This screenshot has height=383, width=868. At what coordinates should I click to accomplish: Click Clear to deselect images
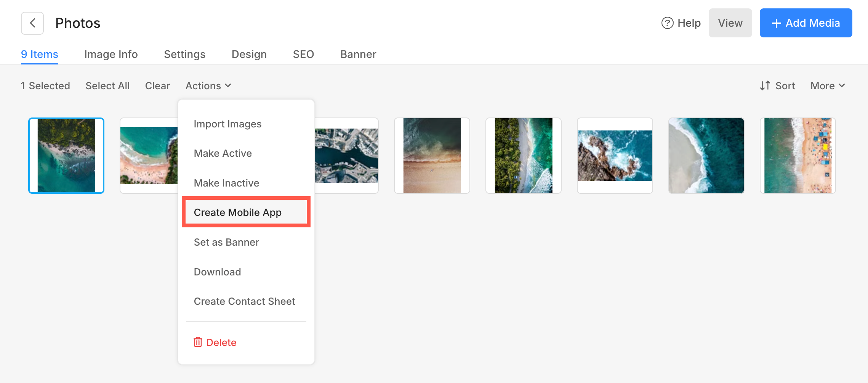157,86
